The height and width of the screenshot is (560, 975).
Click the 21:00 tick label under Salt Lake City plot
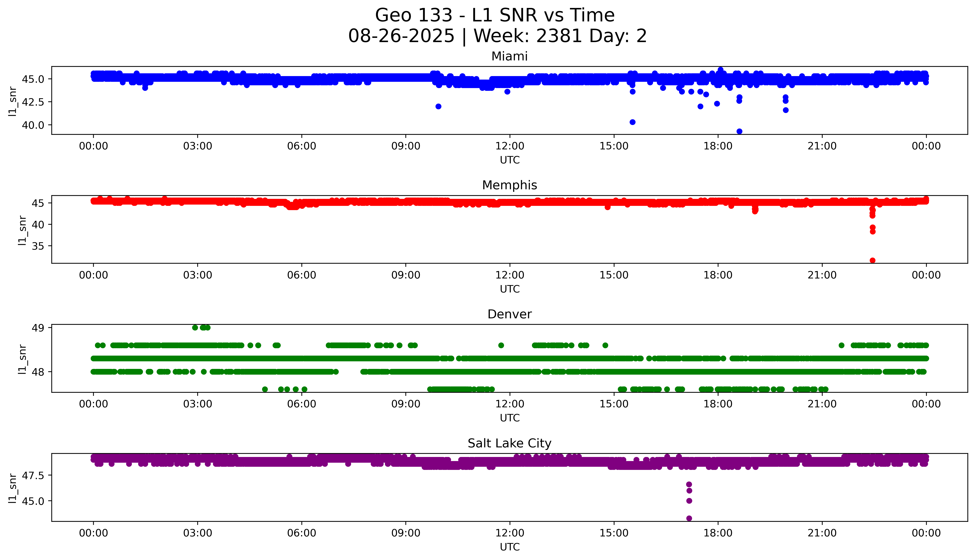[822, 533]
